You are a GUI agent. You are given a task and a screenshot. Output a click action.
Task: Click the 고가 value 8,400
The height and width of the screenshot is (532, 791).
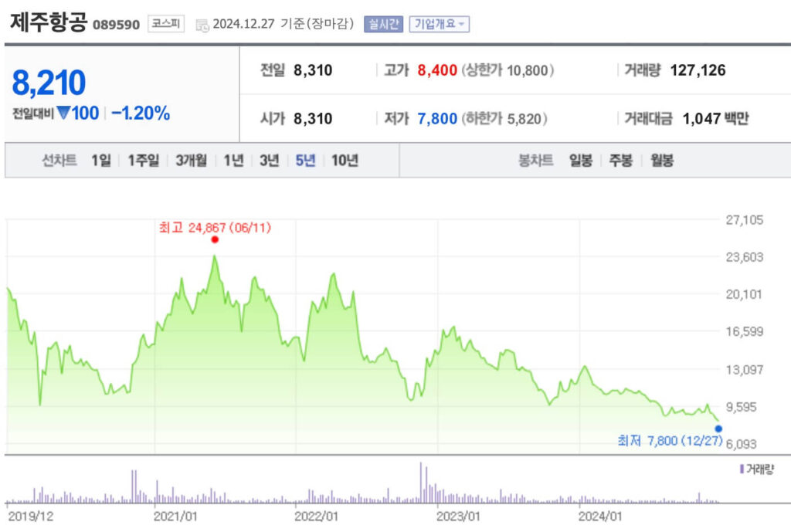(437, 70)
